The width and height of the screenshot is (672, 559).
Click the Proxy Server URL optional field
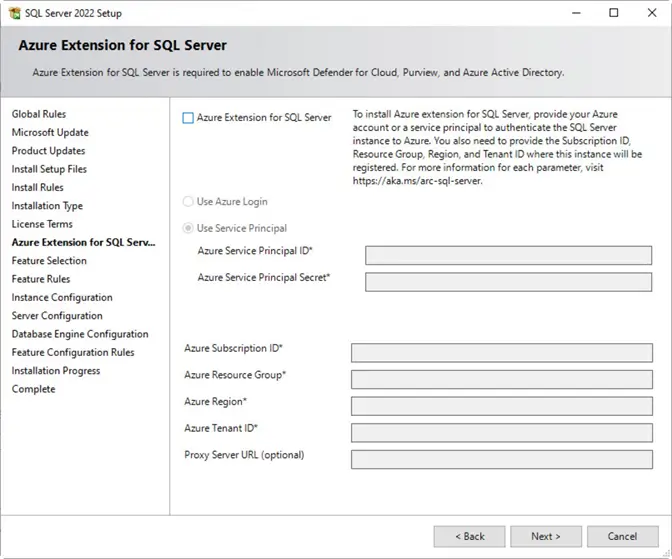coord(501,459)
